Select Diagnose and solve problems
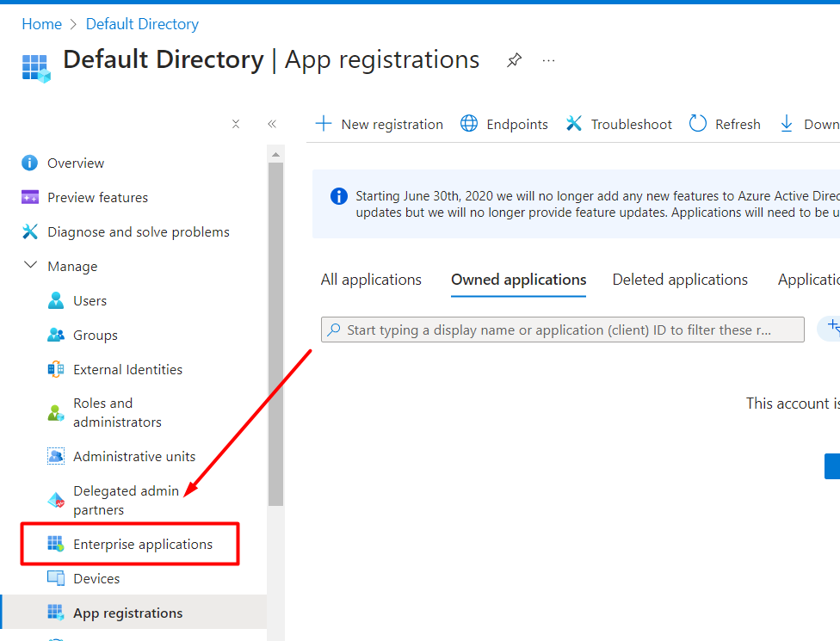This screenshot has width=840, height=641. pyautogui.click(x=139, y=231)
